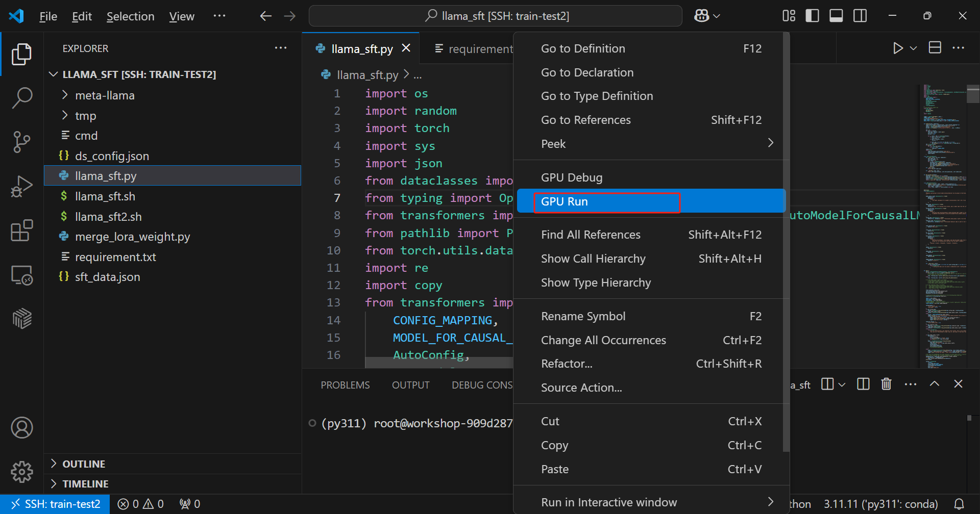
Task: Open Run and Debug view
Action: click(x=22, y=187)
